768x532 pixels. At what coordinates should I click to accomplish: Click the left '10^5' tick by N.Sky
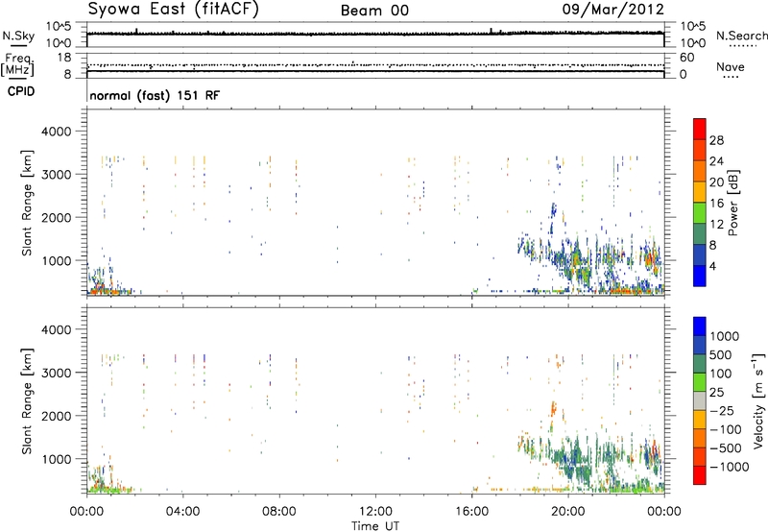click(x=59, y=27)
